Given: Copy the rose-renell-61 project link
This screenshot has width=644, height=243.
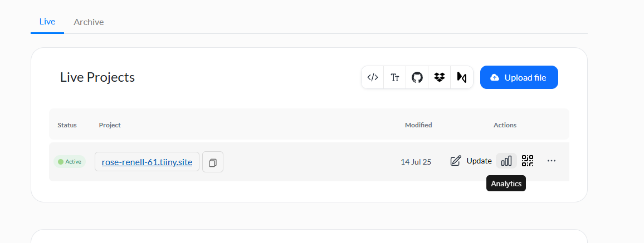Looking at the screenshot, I should pos(213,162).
